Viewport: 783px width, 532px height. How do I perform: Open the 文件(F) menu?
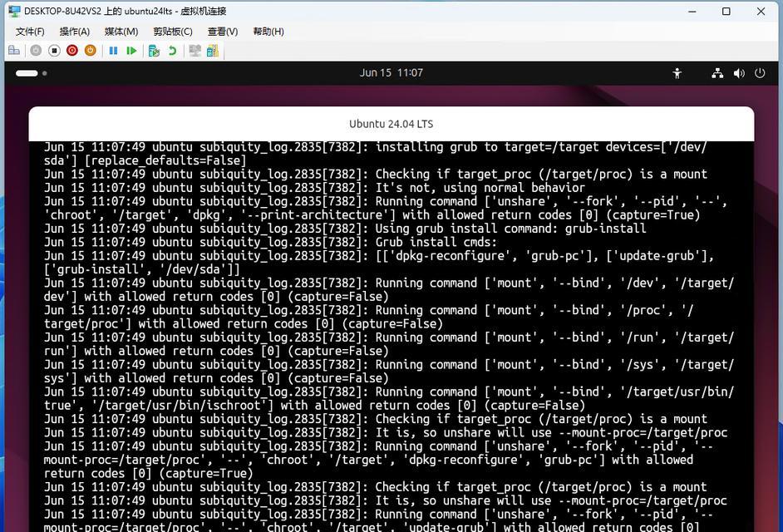[30, 32]
